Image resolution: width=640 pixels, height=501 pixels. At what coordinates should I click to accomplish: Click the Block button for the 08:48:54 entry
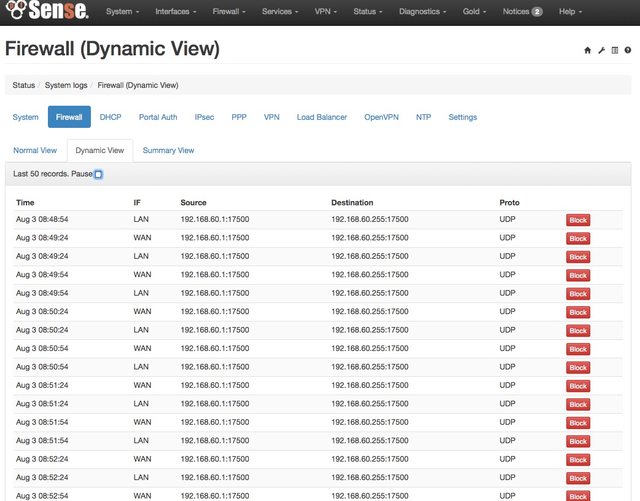[x=578, y=219]
